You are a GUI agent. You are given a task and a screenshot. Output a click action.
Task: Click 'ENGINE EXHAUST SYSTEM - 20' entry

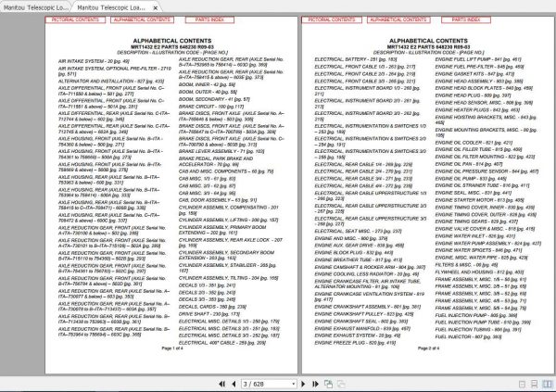click(x=358, y=335)
